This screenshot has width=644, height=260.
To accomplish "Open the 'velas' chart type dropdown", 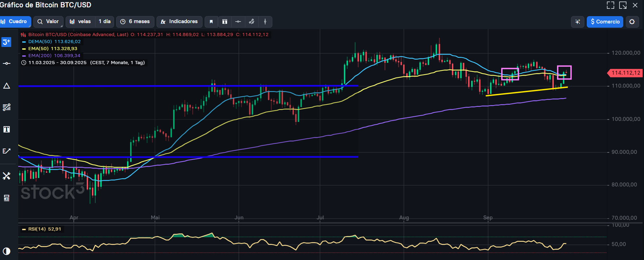I will (x=80, y=22).
